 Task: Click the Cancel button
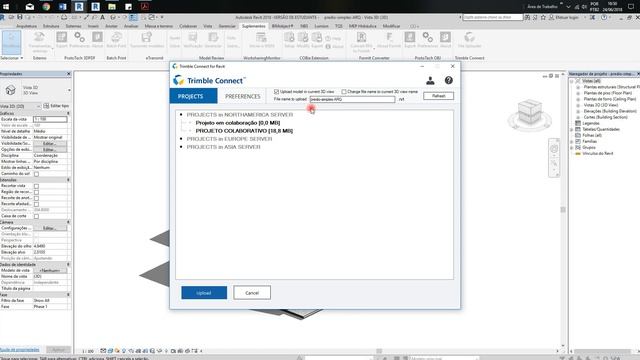click(x=252, y=293)
